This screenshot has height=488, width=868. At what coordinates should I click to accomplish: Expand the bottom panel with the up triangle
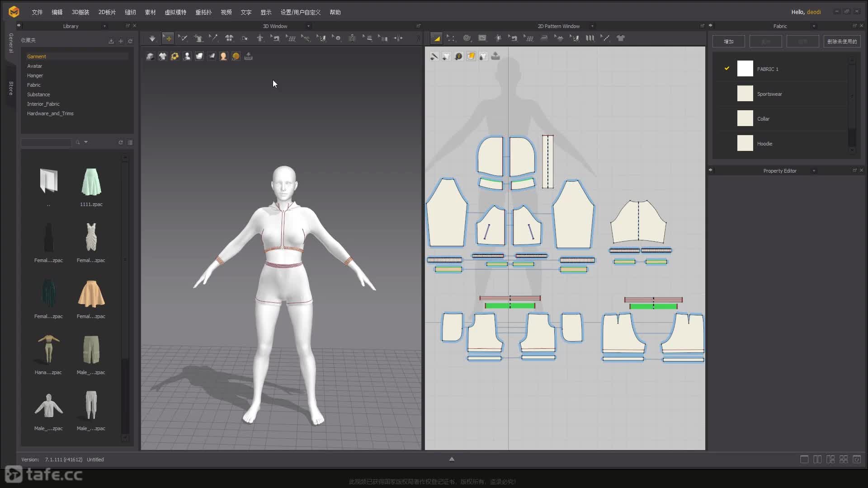pyautogui.click(x=452, y=459)
